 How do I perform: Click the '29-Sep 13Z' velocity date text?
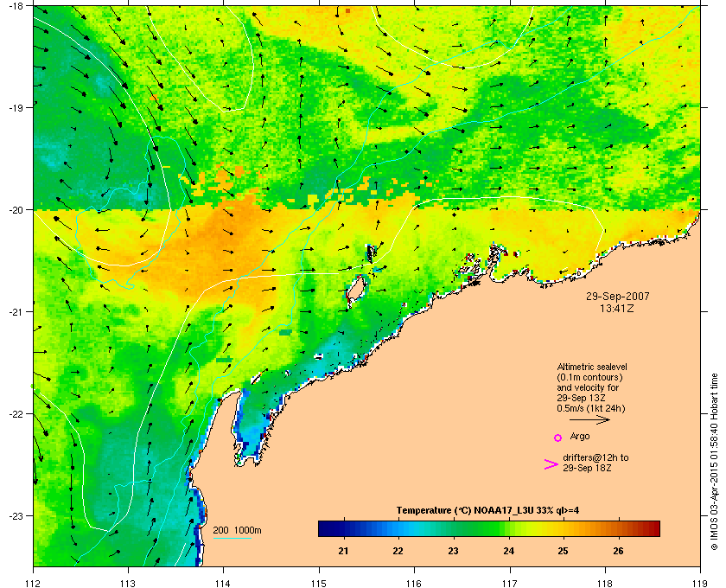pos(581,398)
